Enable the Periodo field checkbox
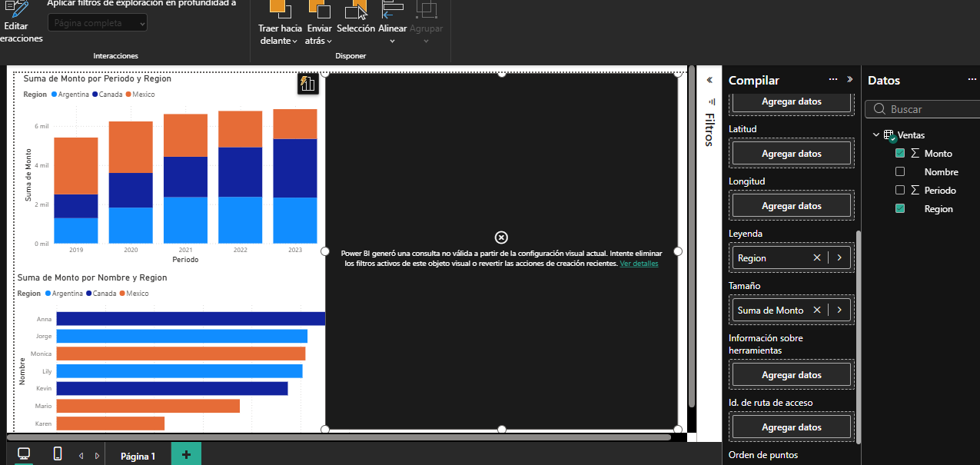 900,191
